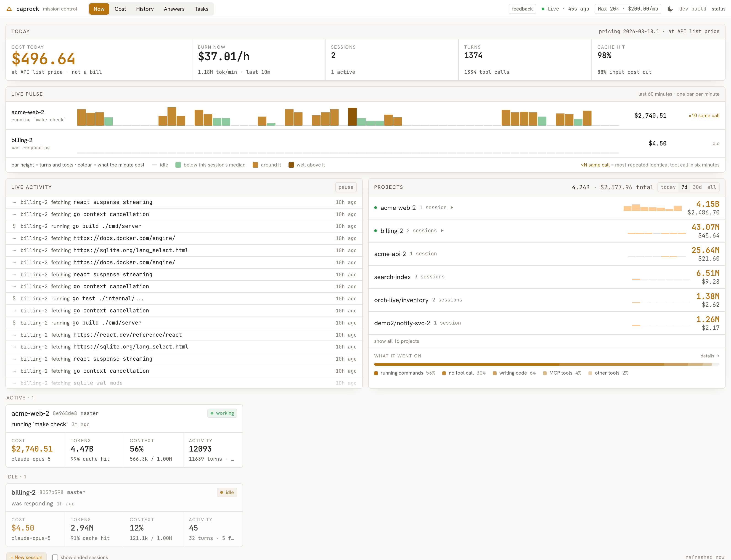Enable show ended sessions checkbox
The image size is (731, 560).
click(x=55, y=557)
